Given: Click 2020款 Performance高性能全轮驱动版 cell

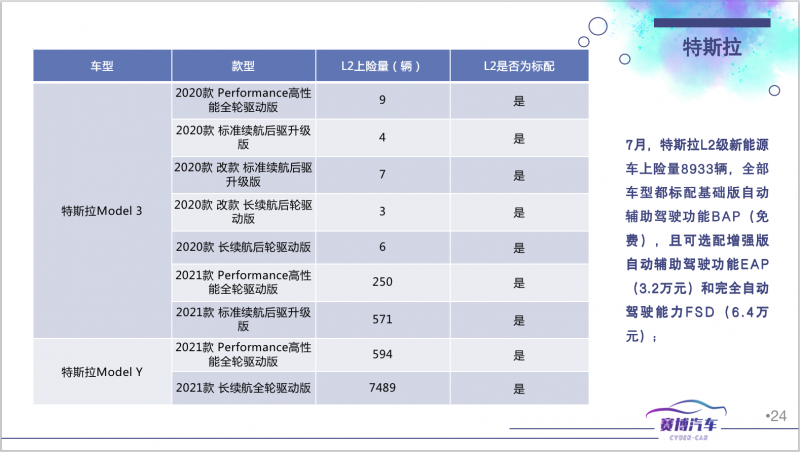Looking at the screenshot, I should click(x=243, y=101).
